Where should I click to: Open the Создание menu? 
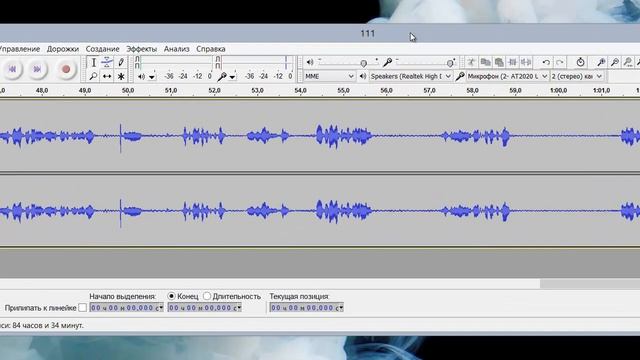[102, 49]
